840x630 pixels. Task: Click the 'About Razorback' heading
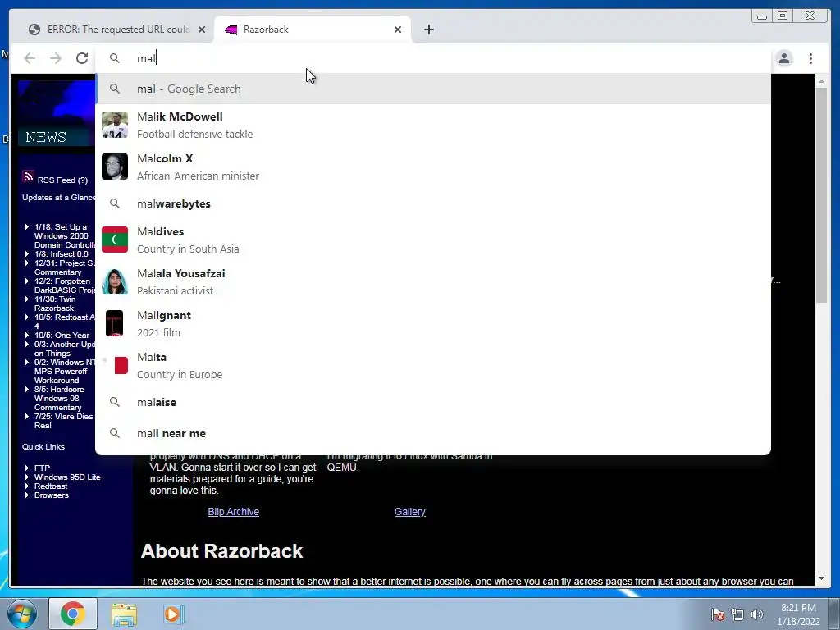[221, 551]
